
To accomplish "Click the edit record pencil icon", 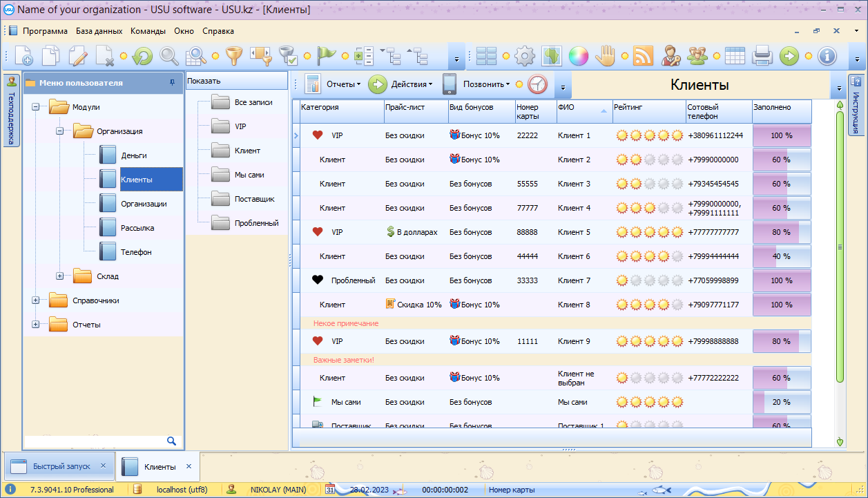I will coord(77,56).
